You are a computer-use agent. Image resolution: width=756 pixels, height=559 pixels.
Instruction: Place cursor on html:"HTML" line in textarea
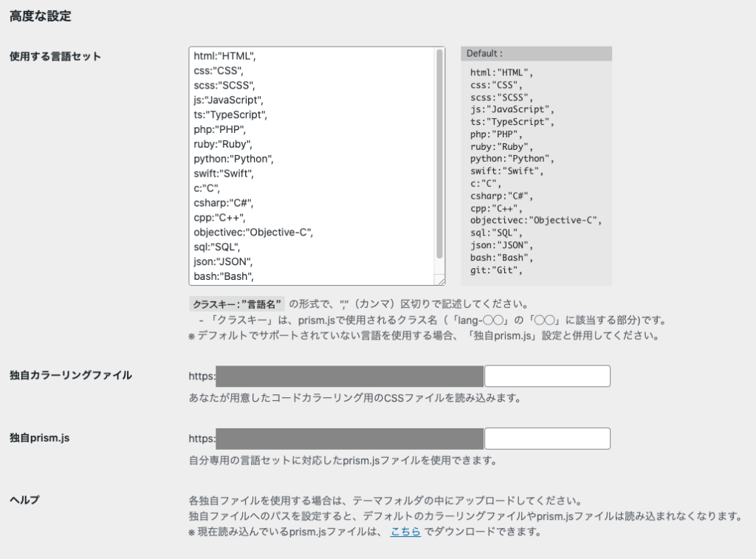point(224,55)
